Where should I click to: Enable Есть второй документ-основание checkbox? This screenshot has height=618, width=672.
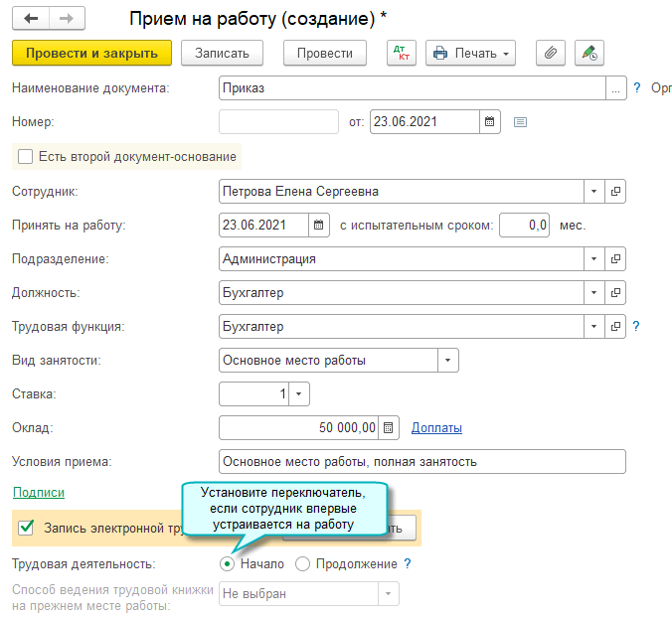click(25, 156)
